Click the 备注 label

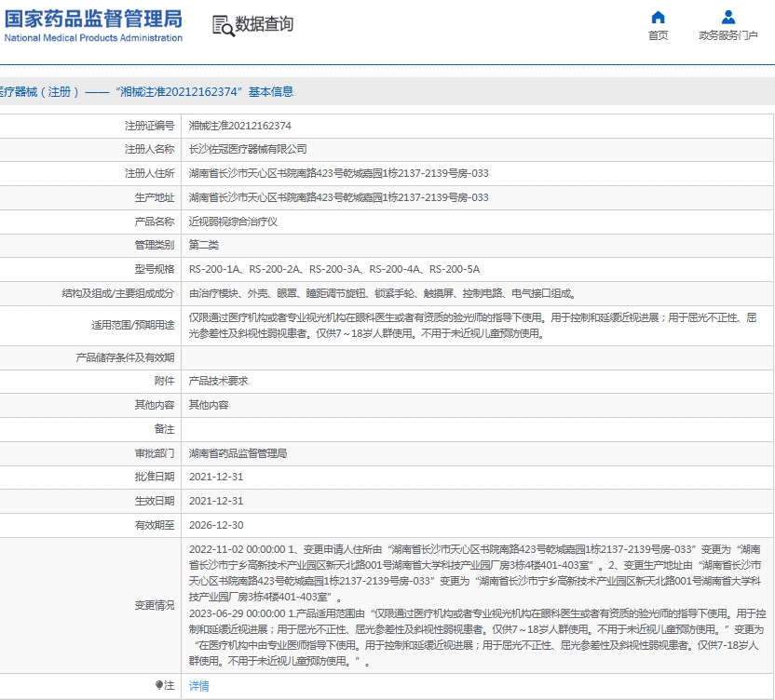click(164, 429)
